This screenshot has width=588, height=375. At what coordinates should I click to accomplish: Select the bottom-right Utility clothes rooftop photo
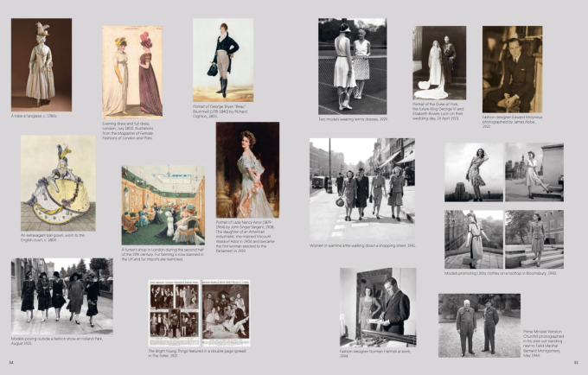pos(534,239)
